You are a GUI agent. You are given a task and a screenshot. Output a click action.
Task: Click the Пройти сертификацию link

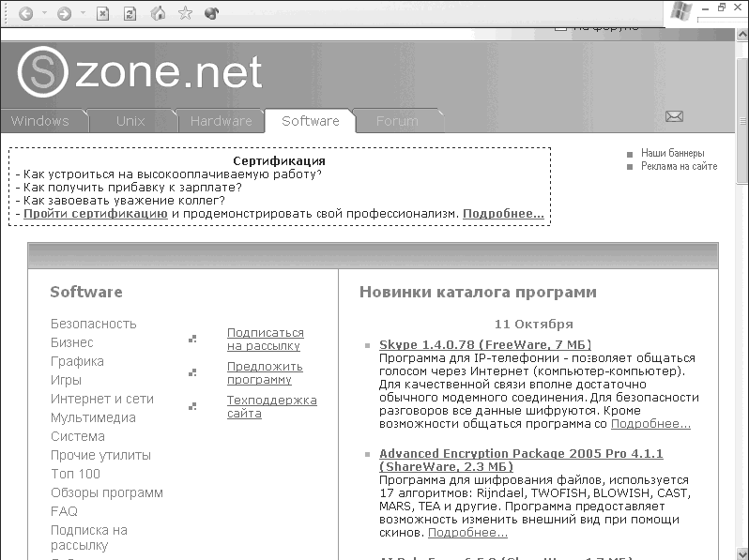[x=96, y=214]
